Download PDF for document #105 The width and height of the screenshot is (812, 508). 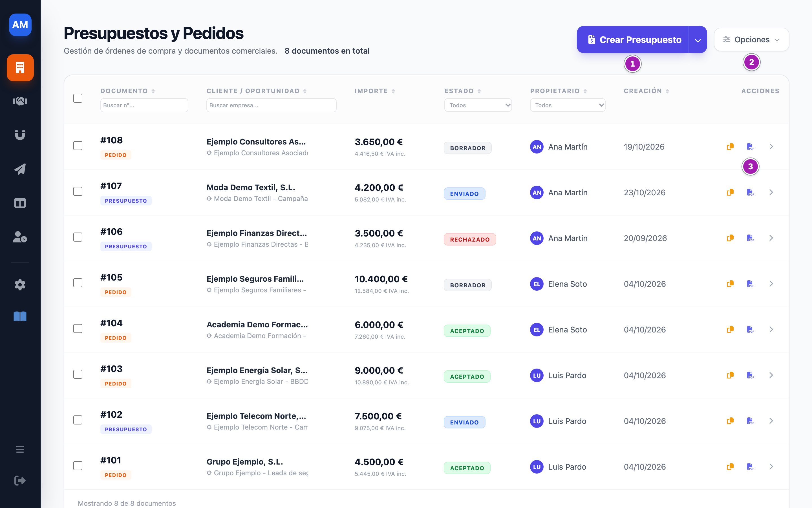750,284
